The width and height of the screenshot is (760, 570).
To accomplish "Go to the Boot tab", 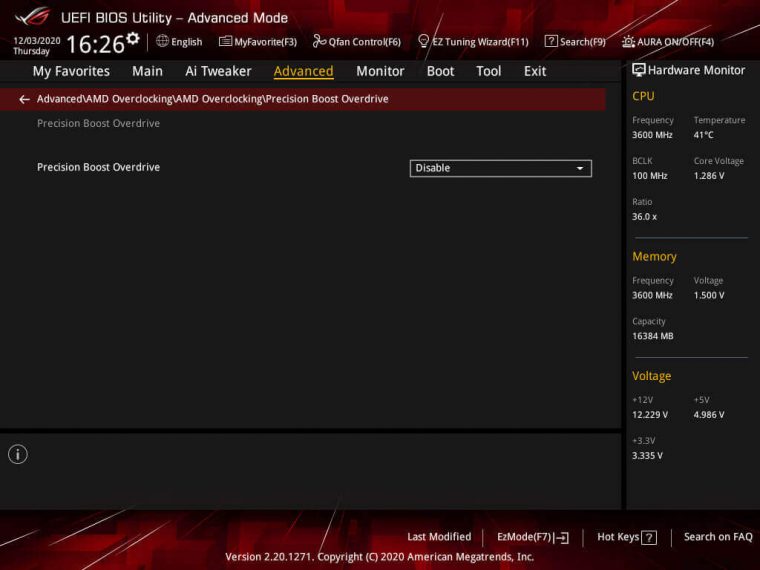I will (x=440, y=71).
